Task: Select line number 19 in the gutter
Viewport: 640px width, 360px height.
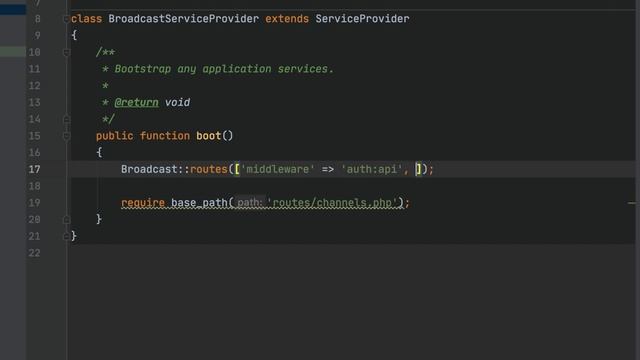Action: click(x=35, y=203)
